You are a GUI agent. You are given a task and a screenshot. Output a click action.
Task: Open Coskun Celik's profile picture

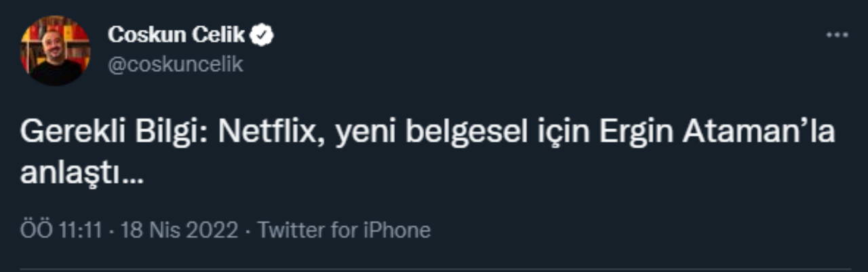[55, 51]
